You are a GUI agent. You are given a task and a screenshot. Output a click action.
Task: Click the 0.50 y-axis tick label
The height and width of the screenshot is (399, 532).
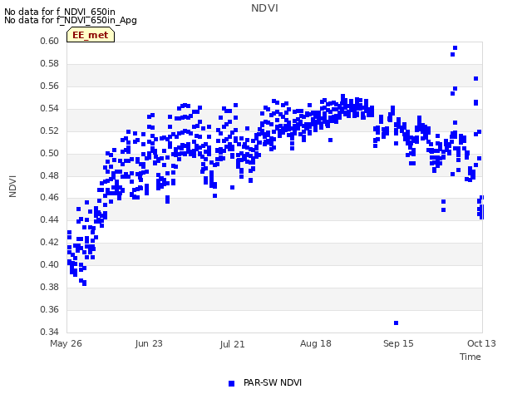50,153
